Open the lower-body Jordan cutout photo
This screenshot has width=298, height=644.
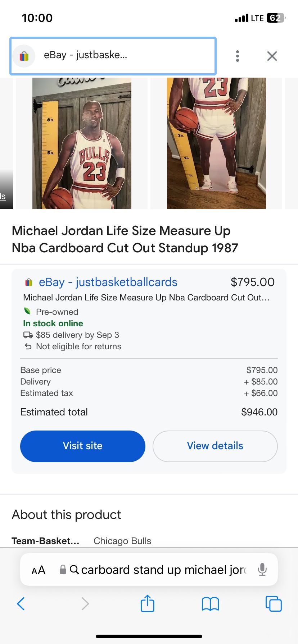tap(216, 143)
